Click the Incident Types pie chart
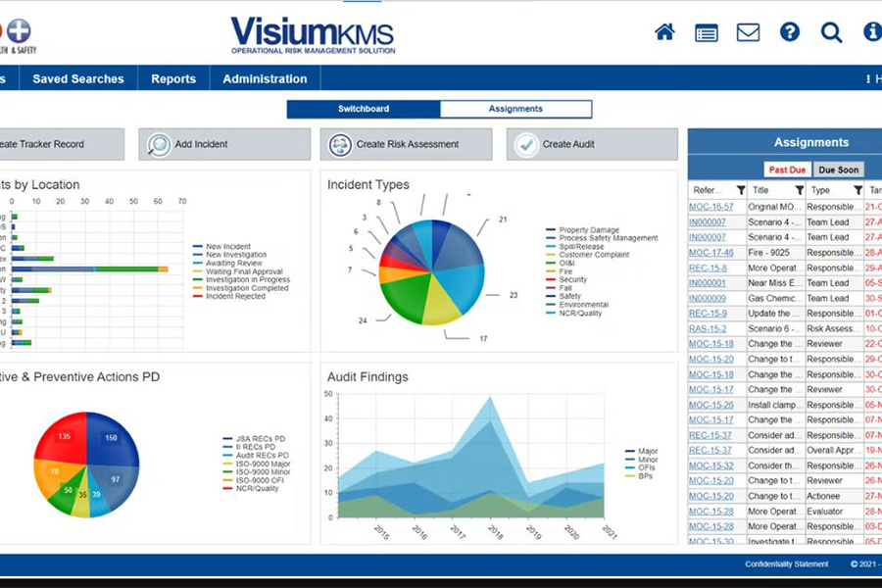 point(431,272)
